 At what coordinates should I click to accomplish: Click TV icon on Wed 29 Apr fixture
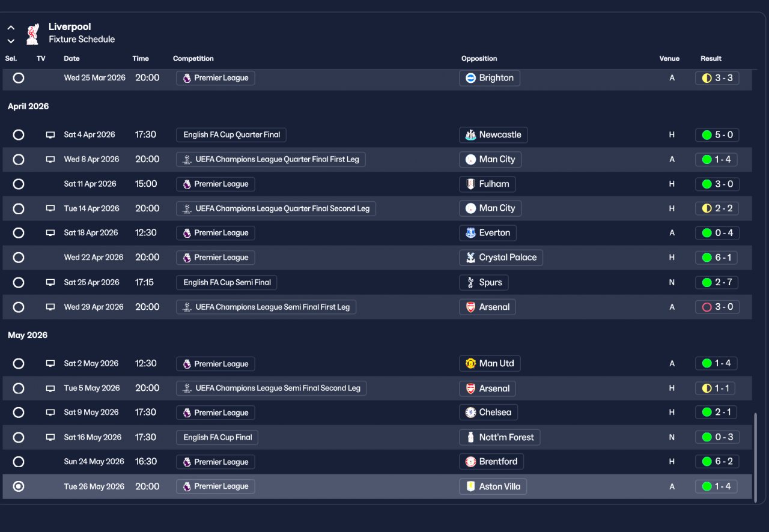click(x=50, y=307)
